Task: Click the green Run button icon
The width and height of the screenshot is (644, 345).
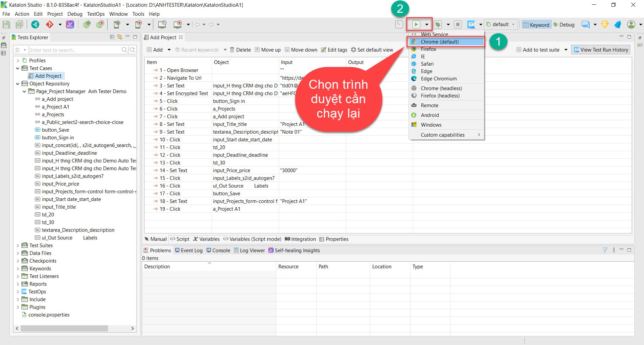Action: 416,24
